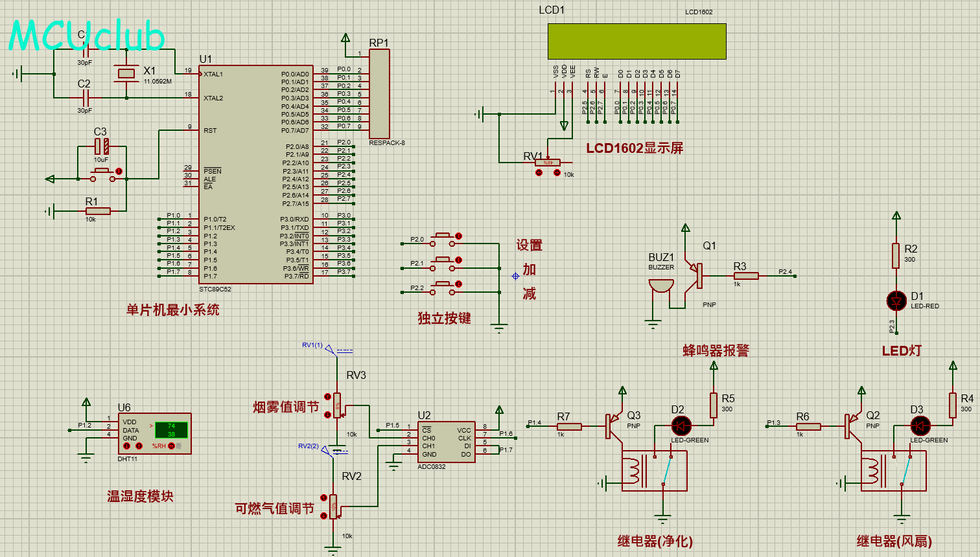
Task: Select the Q1 PNP transistor
Action: 697,275
